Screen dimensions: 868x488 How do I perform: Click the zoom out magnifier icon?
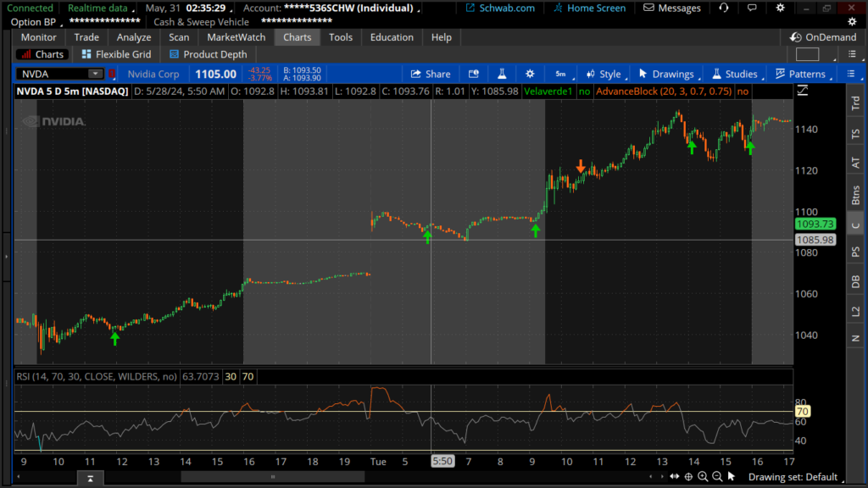click(718, 477)
